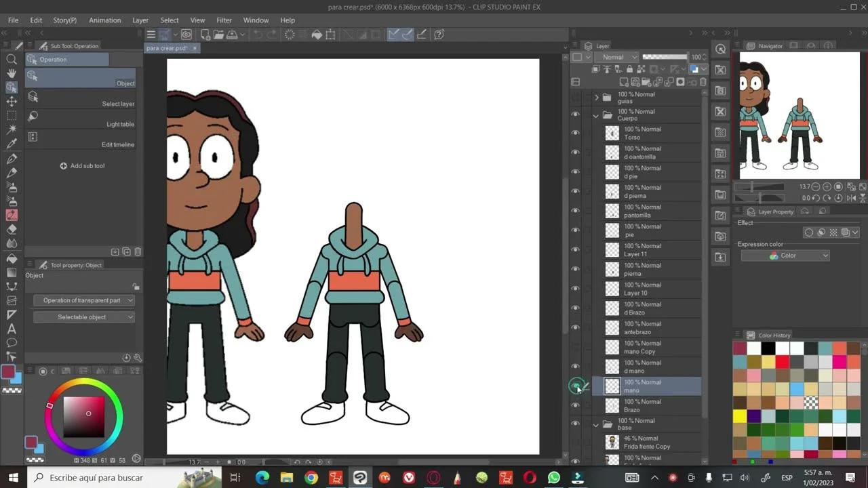Open the Operation of transparent part dropdown
Viewport: 868px width, 488px height.
[83, 300]
